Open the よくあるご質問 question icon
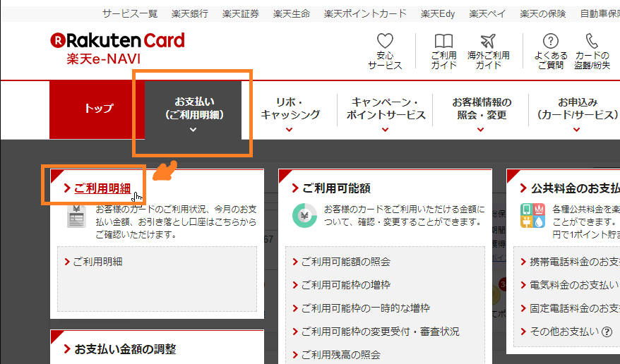The image size is (620, 364). 550,41
